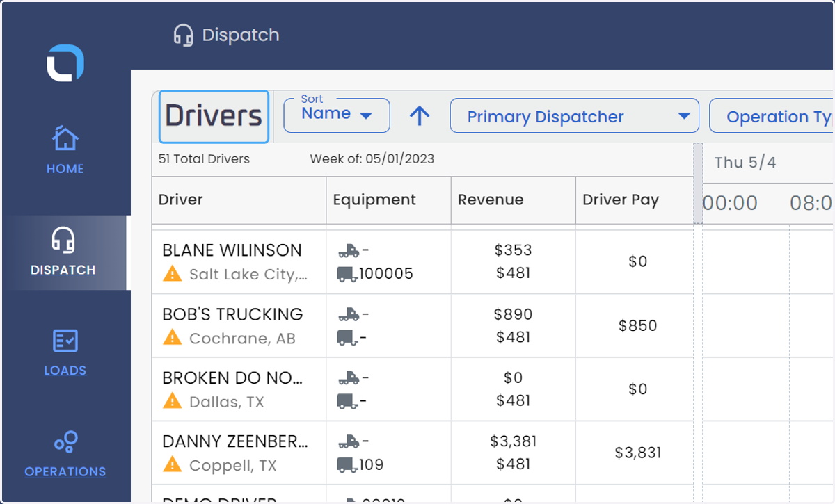Toggle ascending sort arrow
The height and width of the screenshot is (504, 835).
419,116
